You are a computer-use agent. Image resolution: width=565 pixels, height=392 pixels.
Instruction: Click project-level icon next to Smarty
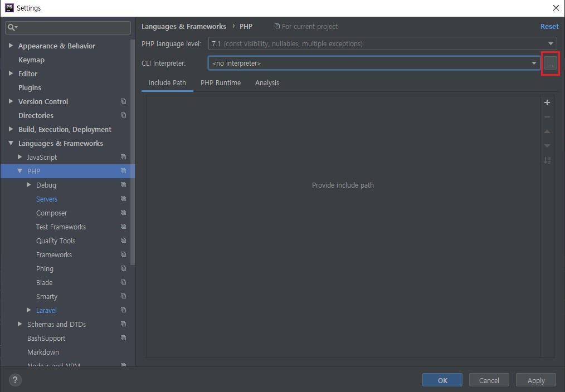123,296
